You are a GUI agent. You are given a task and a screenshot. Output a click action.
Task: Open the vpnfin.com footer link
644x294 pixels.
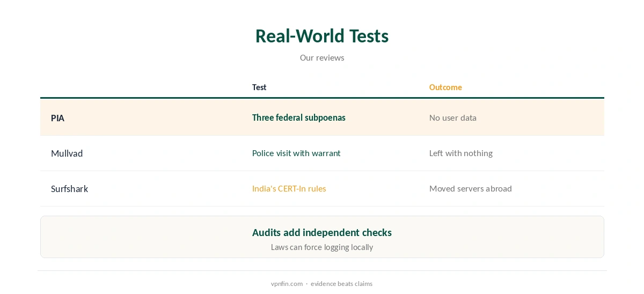pyautogui.click(x=287, y=284)
